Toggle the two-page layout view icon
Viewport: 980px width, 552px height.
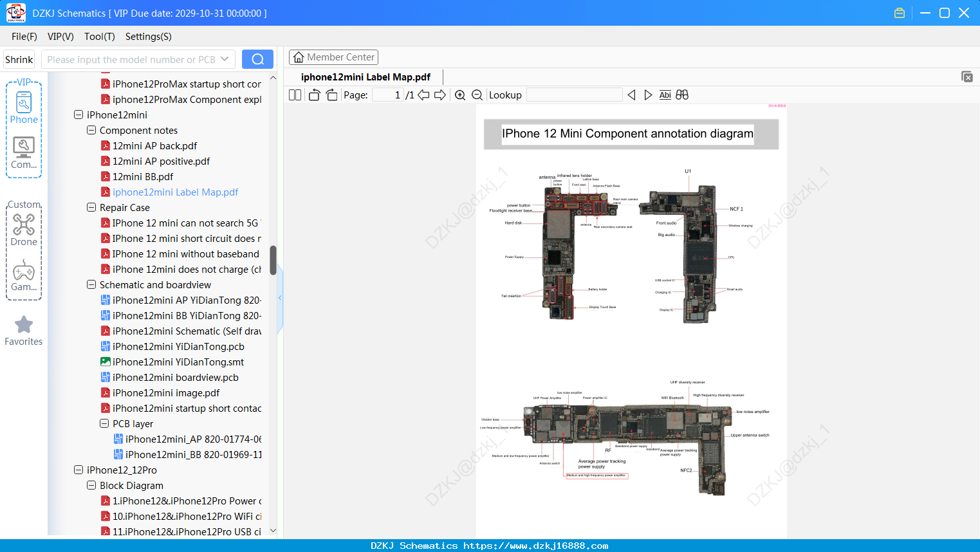click(x=295, y=95)
